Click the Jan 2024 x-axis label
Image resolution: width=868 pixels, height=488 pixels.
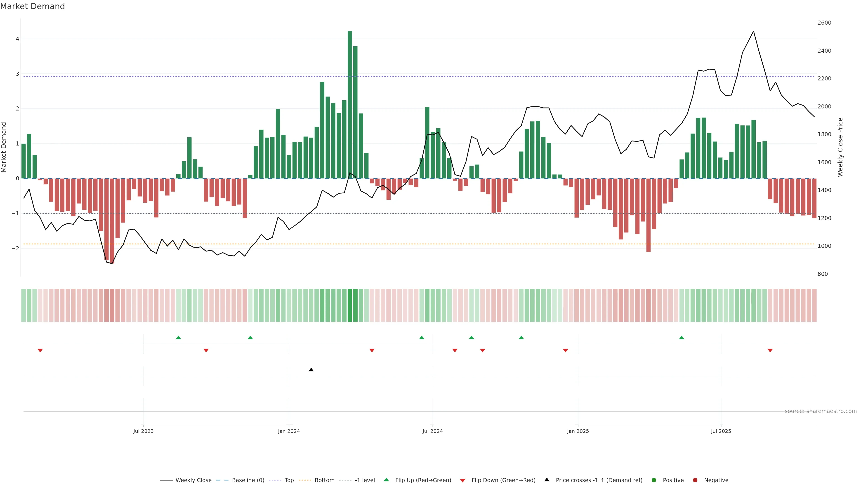pyautogui.click(x=289, y=431)
